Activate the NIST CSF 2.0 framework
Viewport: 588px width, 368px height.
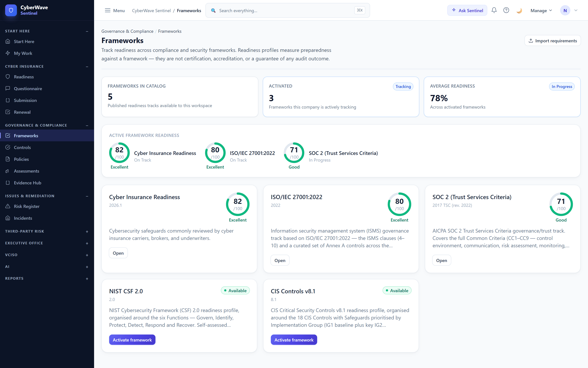132,339
